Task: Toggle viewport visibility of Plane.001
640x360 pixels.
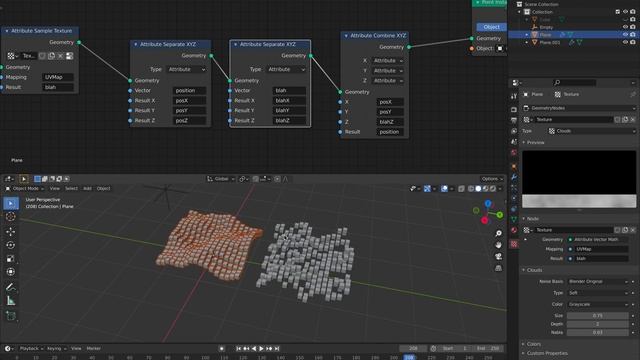Action: coord(625,42)
